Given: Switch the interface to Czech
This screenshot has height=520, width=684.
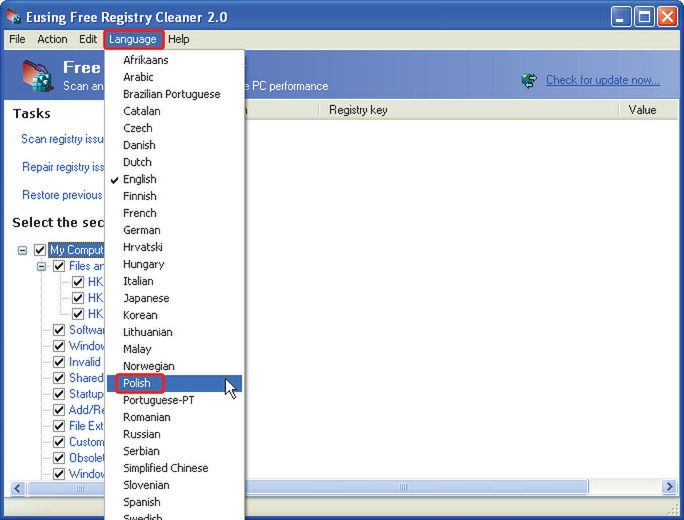Looking at the screenshot, I should [x=174, y=128].
